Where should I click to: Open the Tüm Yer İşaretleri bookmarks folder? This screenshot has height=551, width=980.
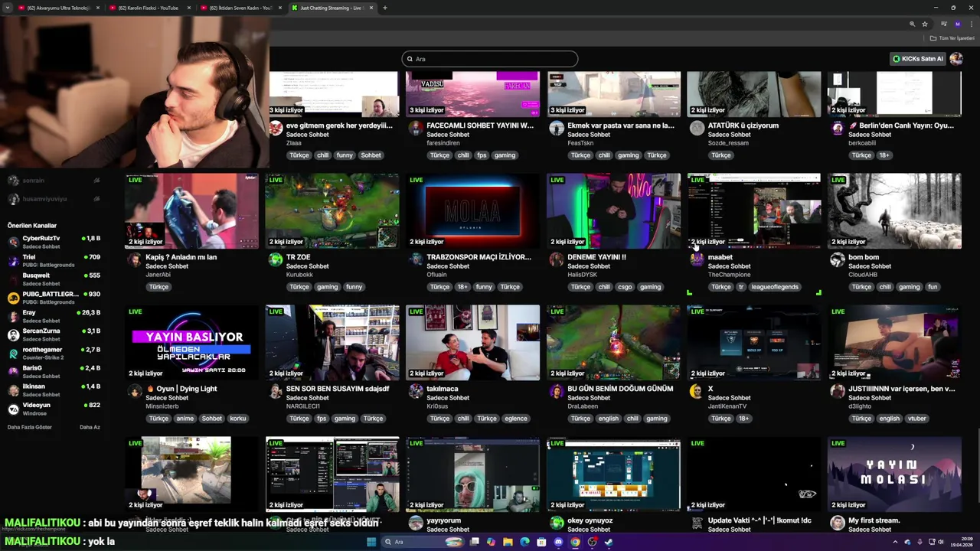click(x=952, y=38)
